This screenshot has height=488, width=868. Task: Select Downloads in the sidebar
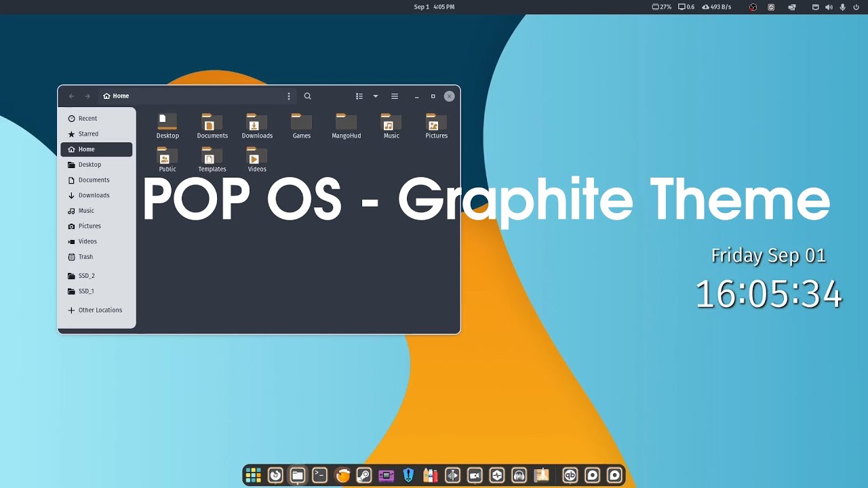click(96, 195)
